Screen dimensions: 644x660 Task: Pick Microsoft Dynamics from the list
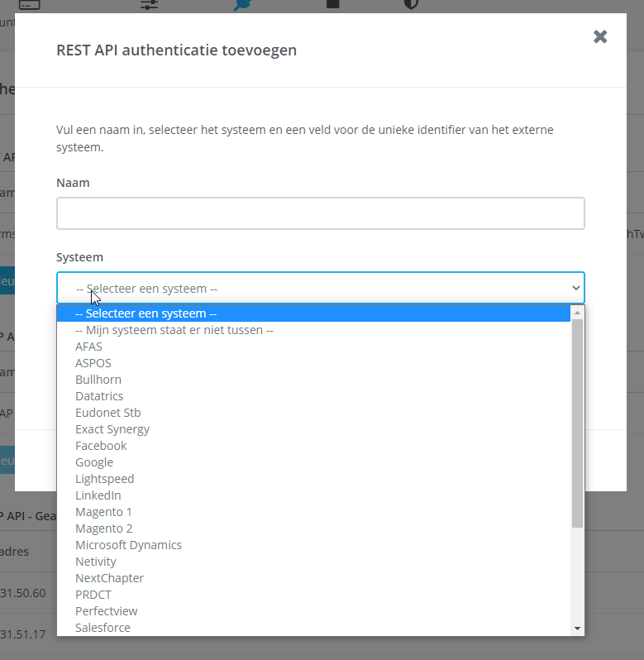(128, 545)
